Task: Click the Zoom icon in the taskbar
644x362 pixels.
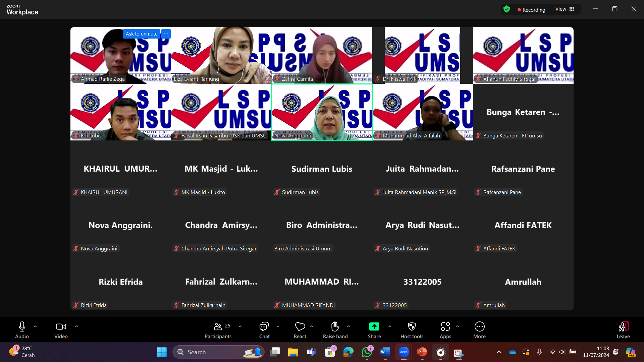Action: tap(404, 352)
